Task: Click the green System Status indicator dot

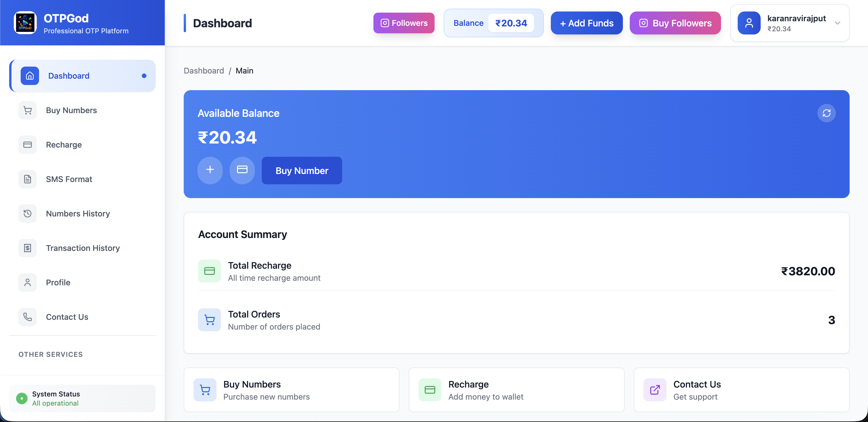Action: coord(22,398)
